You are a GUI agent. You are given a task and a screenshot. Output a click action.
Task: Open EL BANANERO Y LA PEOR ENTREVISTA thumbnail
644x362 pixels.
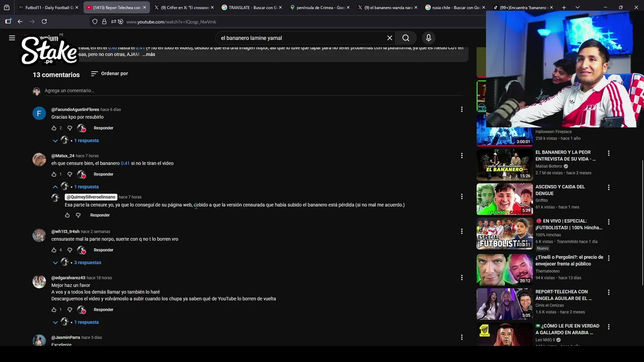[x=504, y=165]
